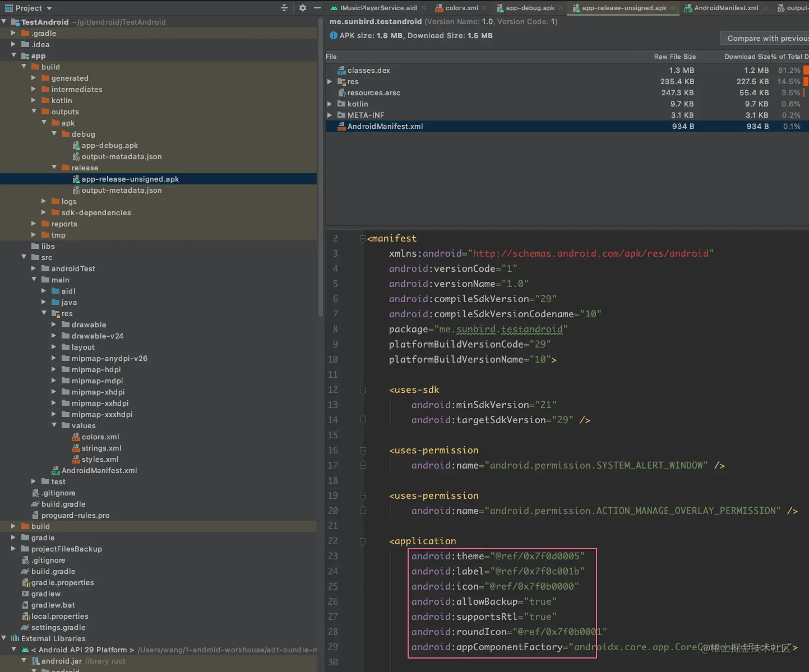This screenshot has height=672, width=809.
Task: Expand the res row in APK file table
Action: click(330, 81)
